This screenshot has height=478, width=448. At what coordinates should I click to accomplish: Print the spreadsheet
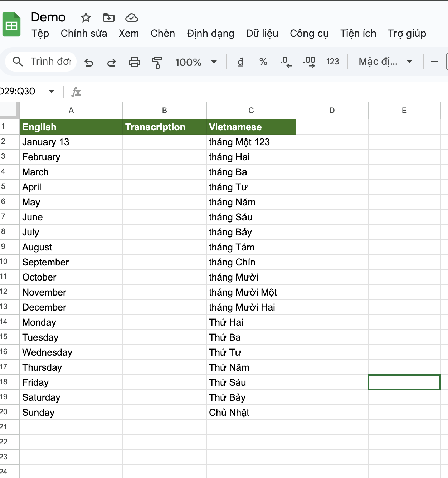pyautogui.click(x=134, y=62)
